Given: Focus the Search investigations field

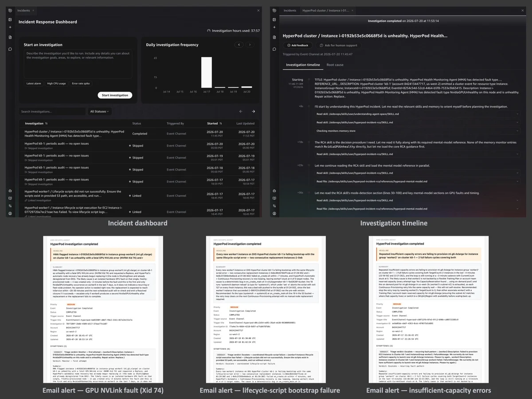Looking at the screenshot, I should tap(52, 112).
